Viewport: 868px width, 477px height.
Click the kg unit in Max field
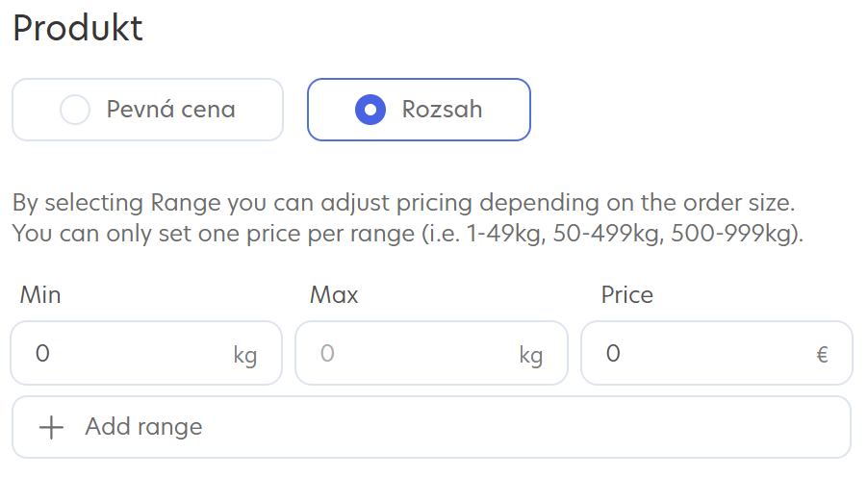click(531, 355)
